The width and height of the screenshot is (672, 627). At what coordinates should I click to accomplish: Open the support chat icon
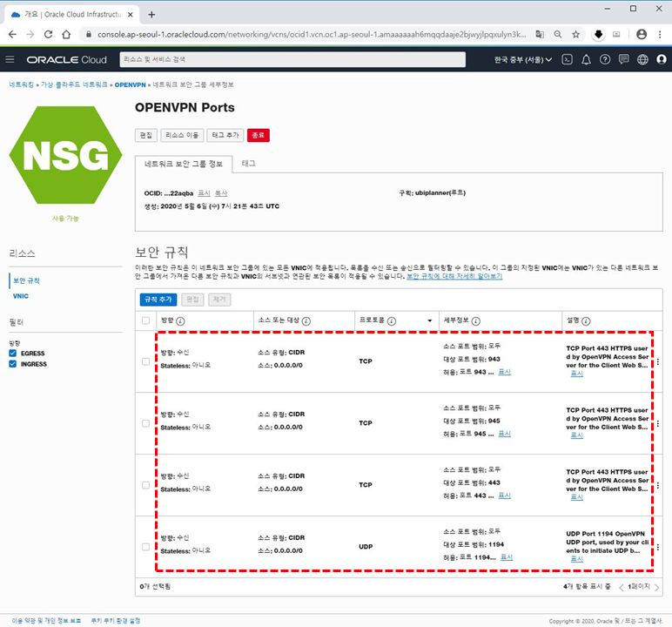click(623, 59)
